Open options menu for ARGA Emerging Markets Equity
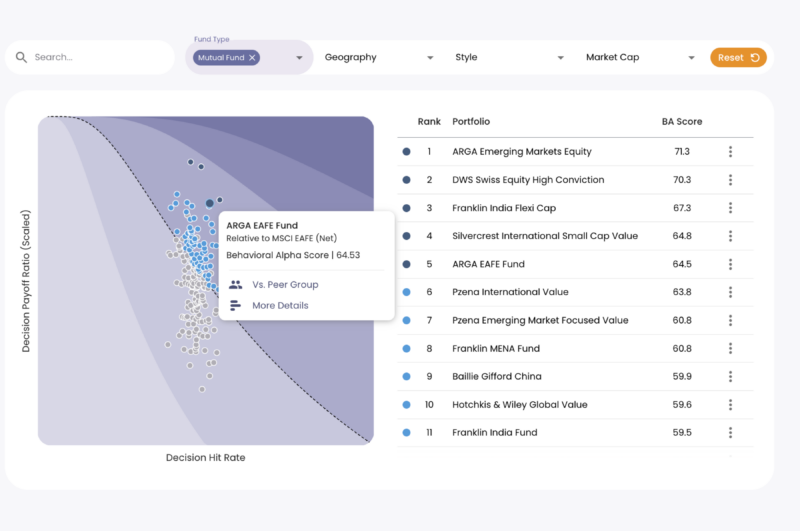The width and height of the screenshot is (800, 531). (731, 151)
